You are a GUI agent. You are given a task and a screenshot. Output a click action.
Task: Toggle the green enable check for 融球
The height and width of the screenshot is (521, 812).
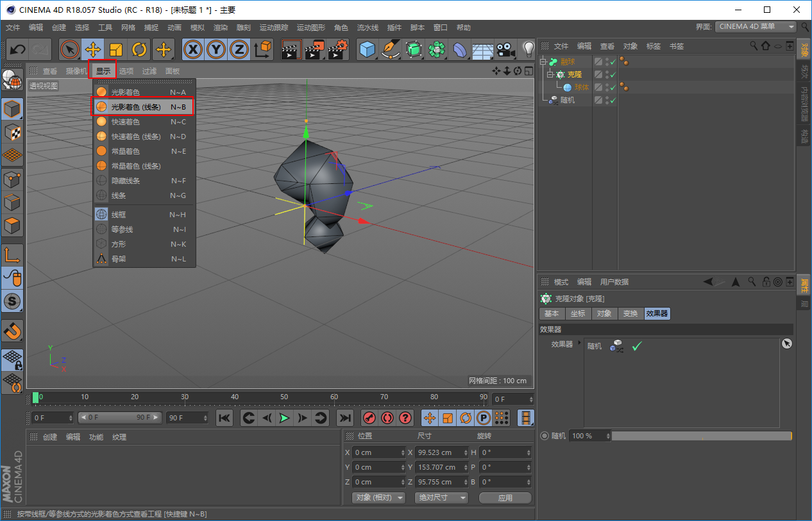(x=613, y=62)
